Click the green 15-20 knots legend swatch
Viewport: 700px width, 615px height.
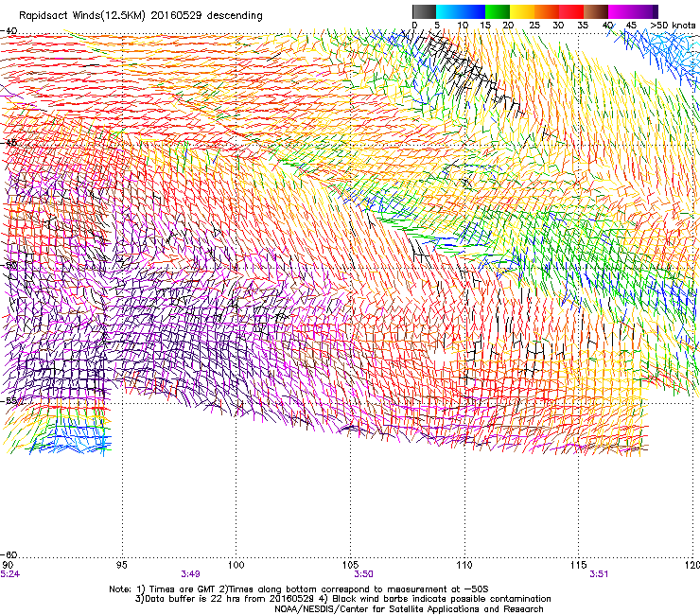(x=498, y=11)
